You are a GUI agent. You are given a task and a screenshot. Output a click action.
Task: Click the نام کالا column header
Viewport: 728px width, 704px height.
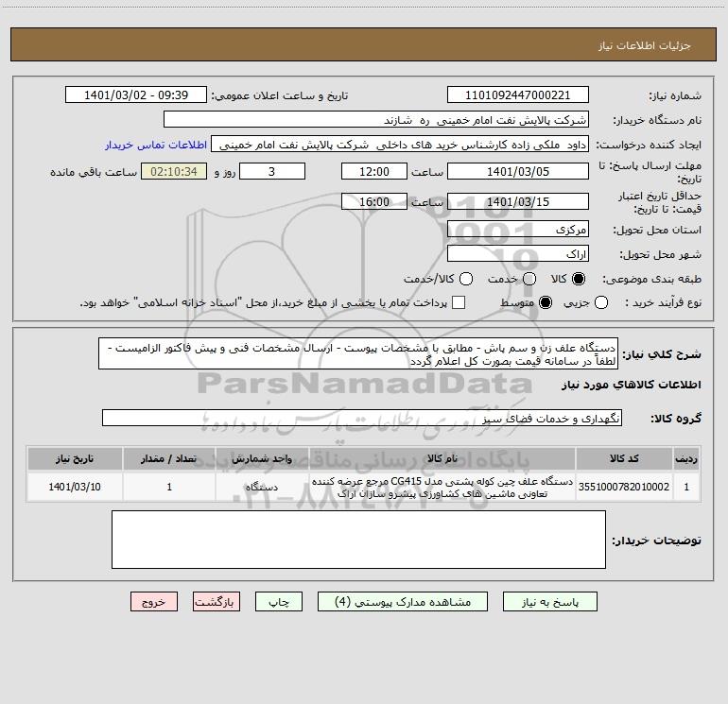pos(442,458)
